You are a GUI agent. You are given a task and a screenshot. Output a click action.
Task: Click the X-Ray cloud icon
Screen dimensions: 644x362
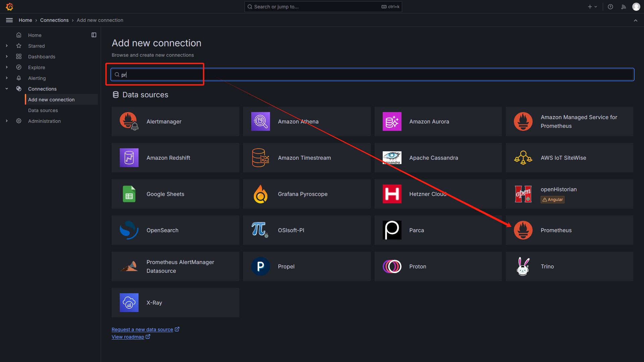129,303
